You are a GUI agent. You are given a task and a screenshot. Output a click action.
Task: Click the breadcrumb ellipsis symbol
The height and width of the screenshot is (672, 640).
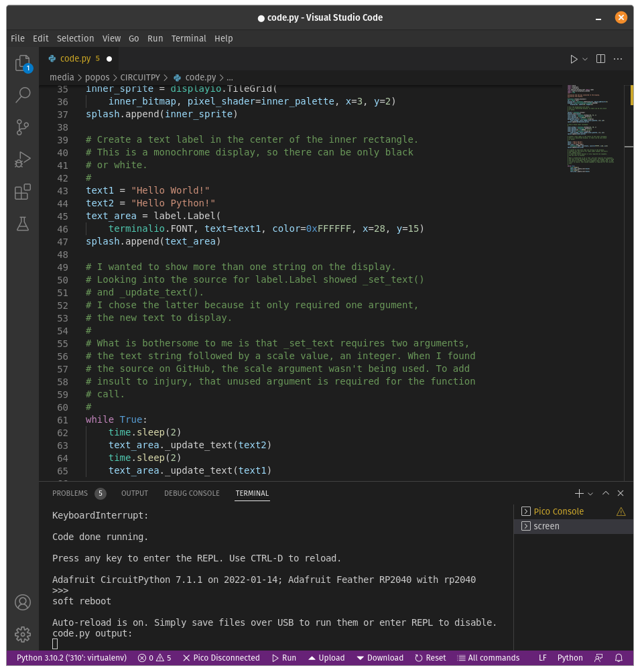pyautogui.click(x=230, y=78)
